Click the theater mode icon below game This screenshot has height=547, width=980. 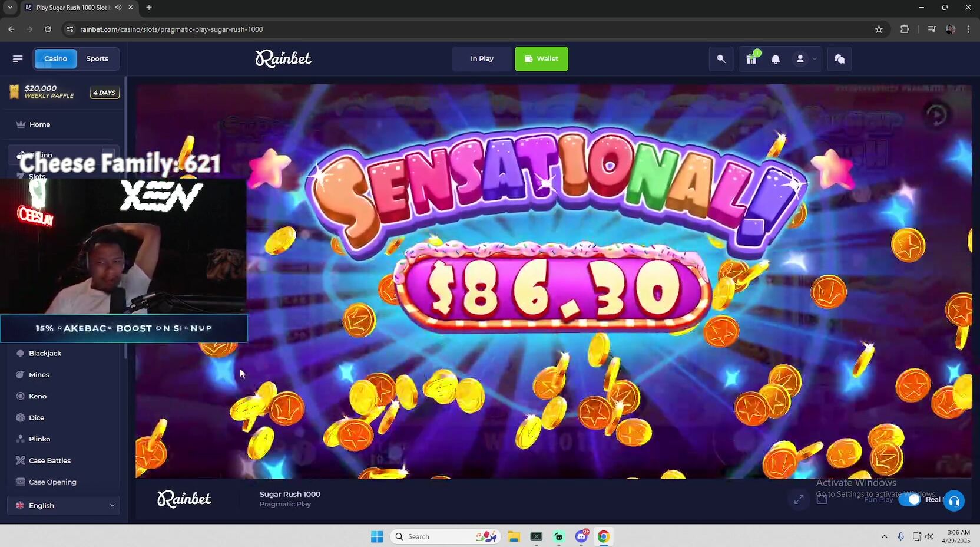click(822, 499)
